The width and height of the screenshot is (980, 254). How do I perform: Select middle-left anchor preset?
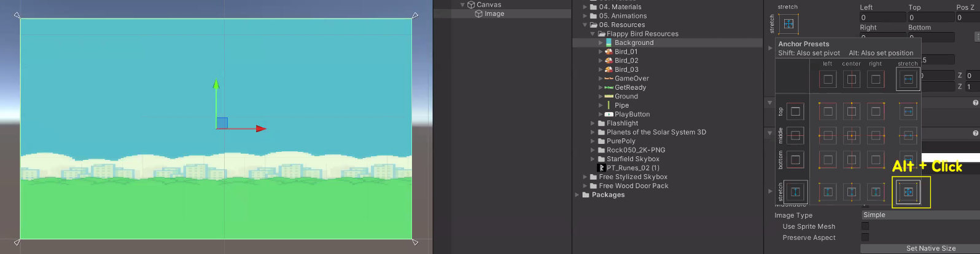tap(828, 135)
